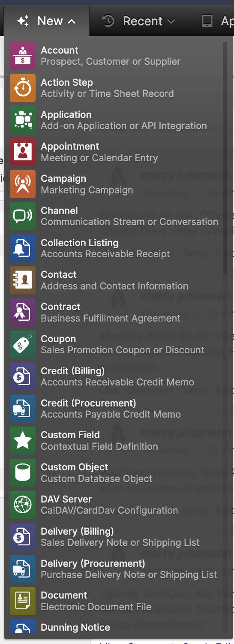Viewport: 234px width, 644px height.
Task: Pick Delivery (Procurement) menu entry
Action: pyautogui.click(x=116, y=569)
